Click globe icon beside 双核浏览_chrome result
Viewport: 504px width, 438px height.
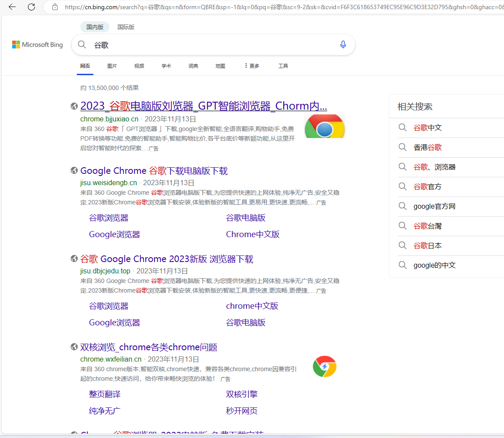coord(74,347)
